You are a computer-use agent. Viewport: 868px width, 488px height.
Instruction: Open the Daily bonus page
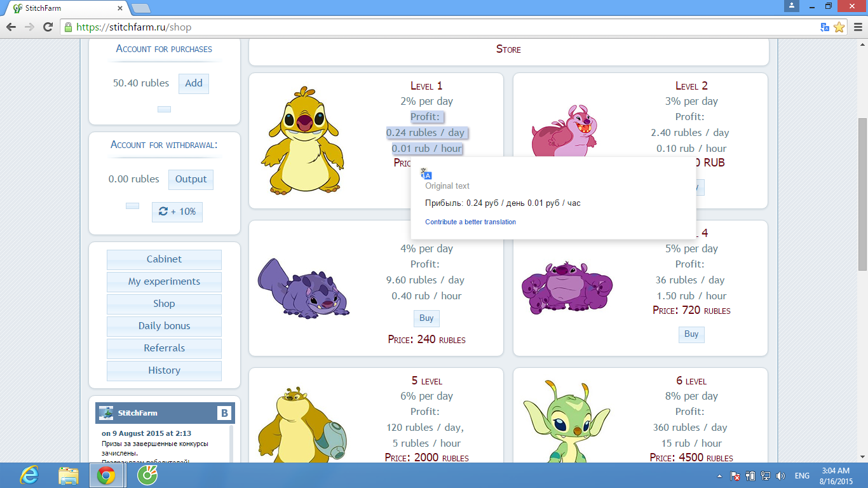(x=164, y=326)
